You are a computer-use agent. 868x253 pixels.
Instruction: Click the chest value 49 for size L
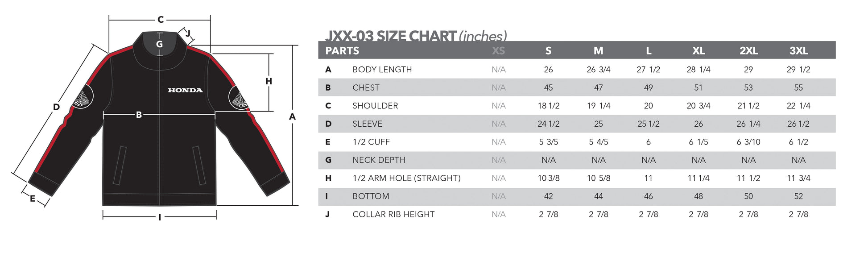[x=648, y=88]
